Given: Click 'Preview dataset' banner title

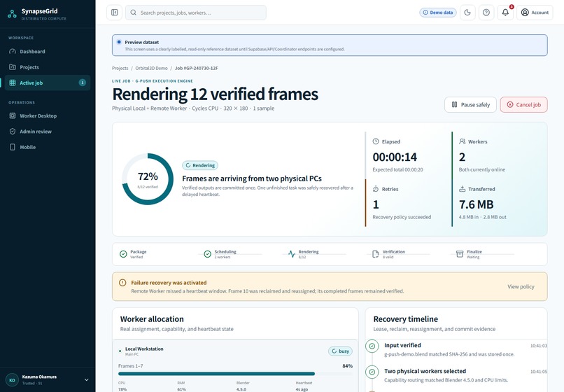Looking at the screenshot, I should coord(142,42).
